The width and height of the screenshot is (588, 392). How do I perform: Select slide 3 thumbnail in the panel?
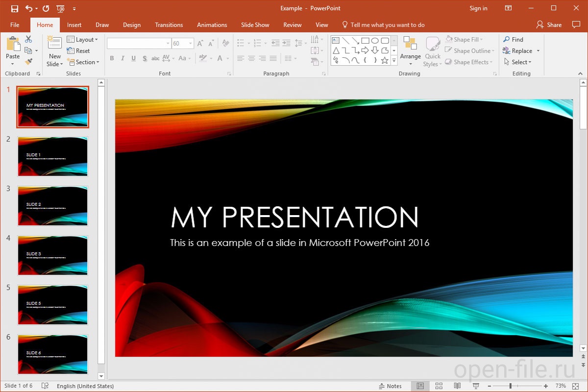[52, 206]
